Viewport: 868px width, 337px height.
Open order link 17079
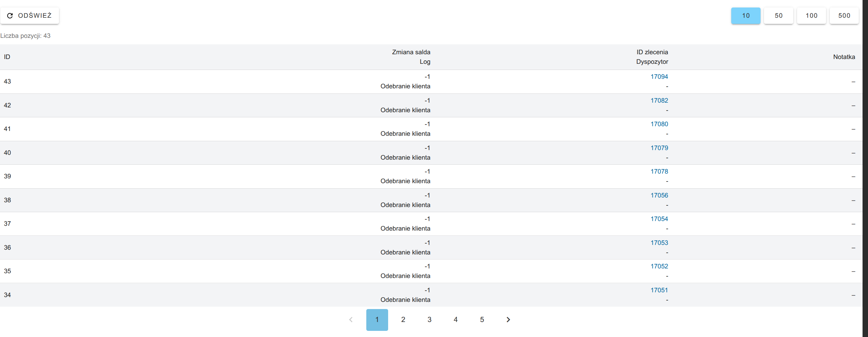[659, 148]
